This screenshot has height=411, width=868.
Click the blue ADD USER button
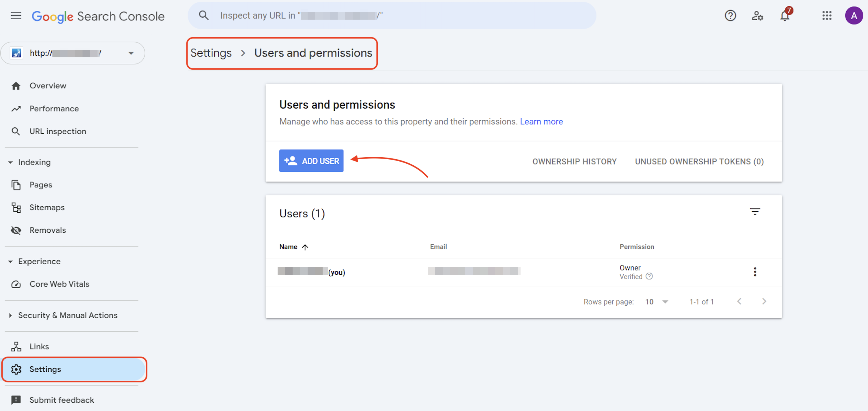pyautogui.click(x=311, y=161)
